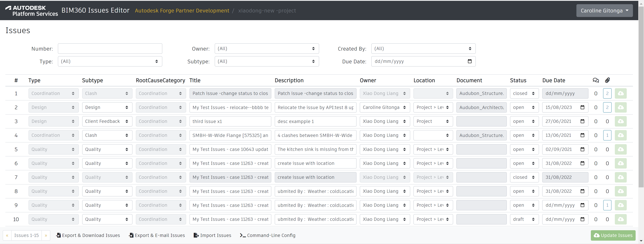Screen dimensions: 644x244
Task: Open Caroline Gitonga user menu
Action: pos(604,11)
